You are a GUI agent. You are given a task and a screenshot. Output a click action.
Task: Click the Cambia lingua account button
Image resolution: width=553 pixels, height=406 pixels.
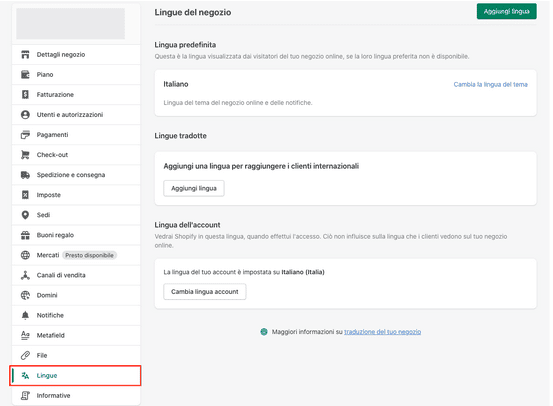[205, 292]
